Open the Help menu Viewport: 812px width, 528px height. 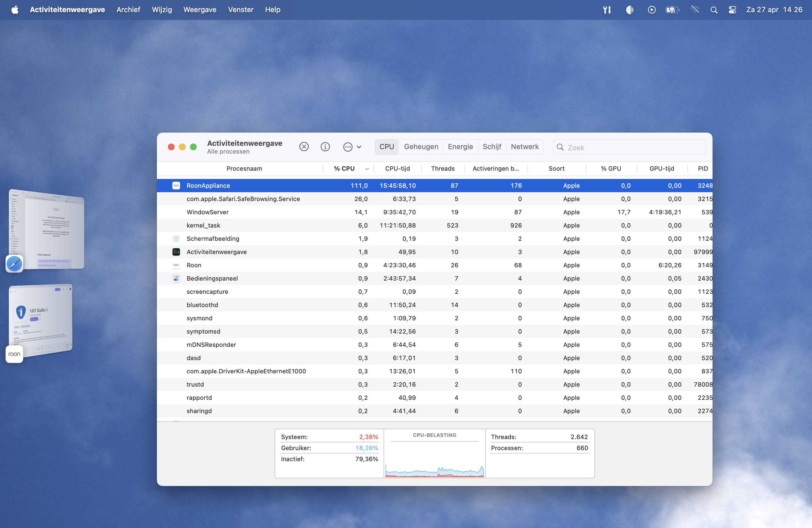pos(273,10)
